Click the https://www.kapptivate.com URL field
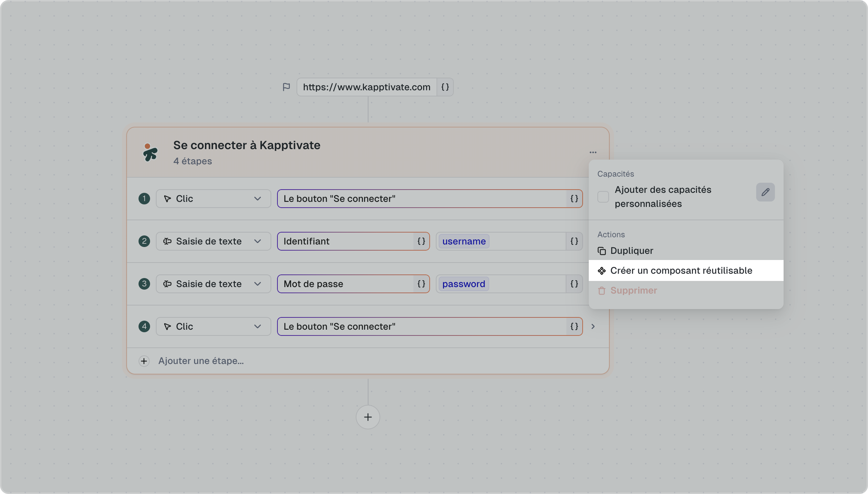This screenshot has width=868, height=494. coord(366,87)
